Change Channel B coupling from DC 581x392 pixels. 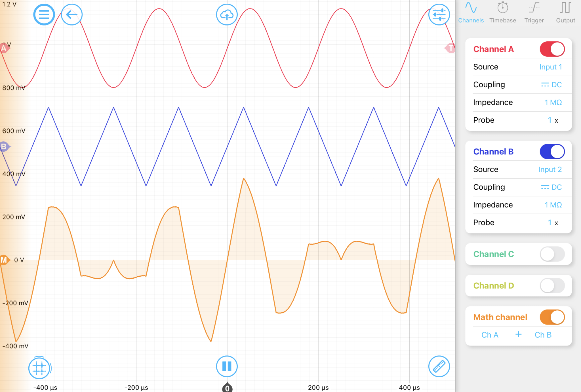pyautogui.click(x=551, y=187)
